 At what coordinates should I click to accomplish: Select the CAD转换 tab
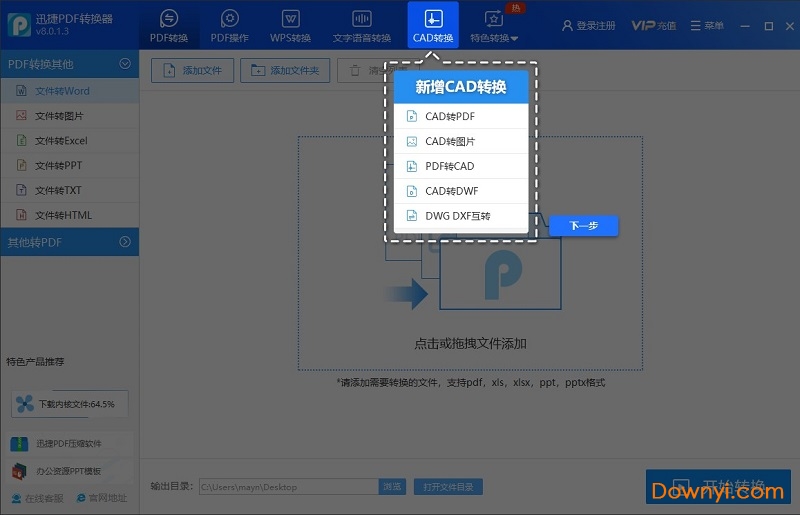pos(433,26)
